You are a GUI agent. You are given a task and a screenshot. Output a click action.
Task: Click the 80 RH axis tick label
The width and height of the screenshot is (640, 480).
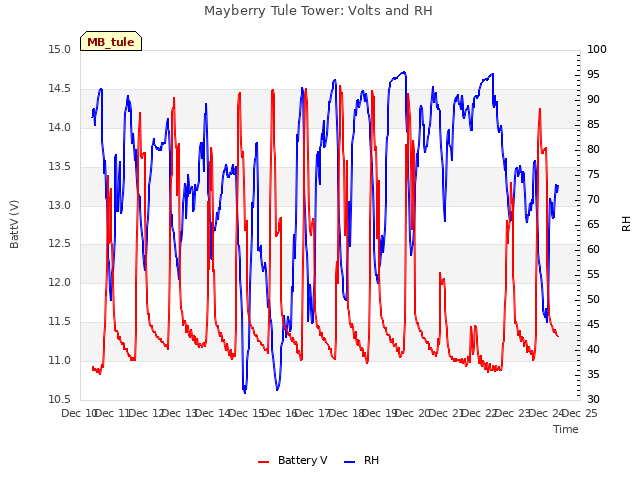(593, 149)
